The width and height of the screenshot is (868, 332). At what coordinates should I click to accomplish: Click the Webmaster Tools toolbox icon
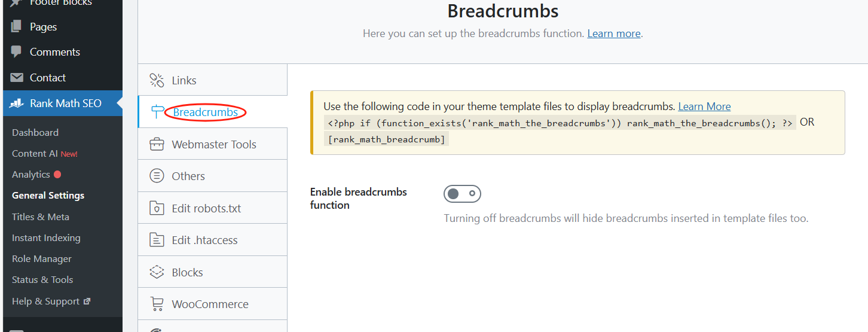click(x=157, y=144)
